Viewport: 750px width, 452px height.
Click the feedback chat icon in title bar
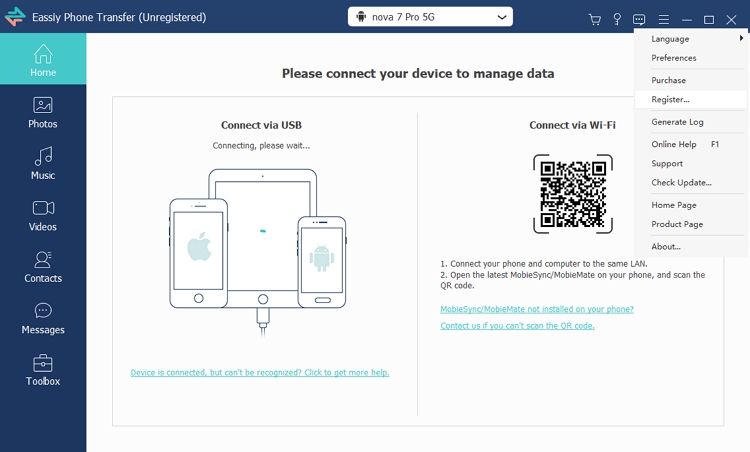click(639, 19)
